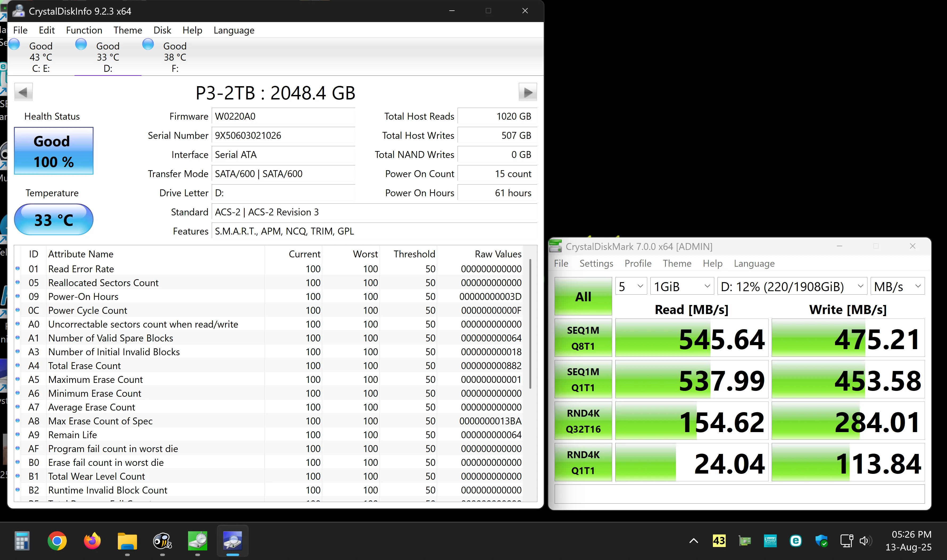Launch Firefox from the taskbar

pyautogui.click(x=92, y=541)
